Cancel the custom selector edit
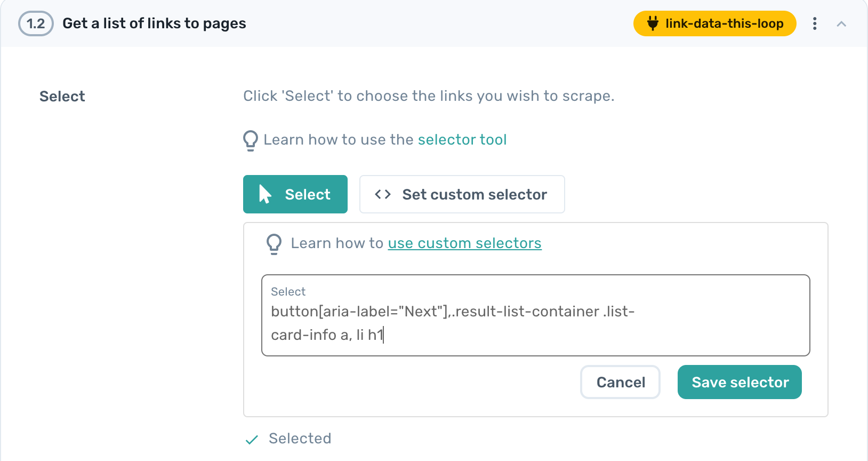Image resolution: width=868 pixels, height=461 pixels. [620, 382]
